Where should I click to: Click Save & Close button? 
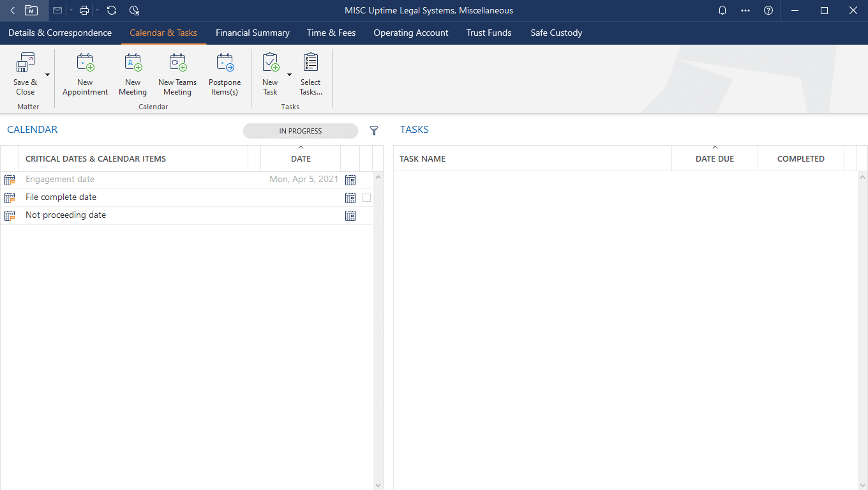(25, 74)
